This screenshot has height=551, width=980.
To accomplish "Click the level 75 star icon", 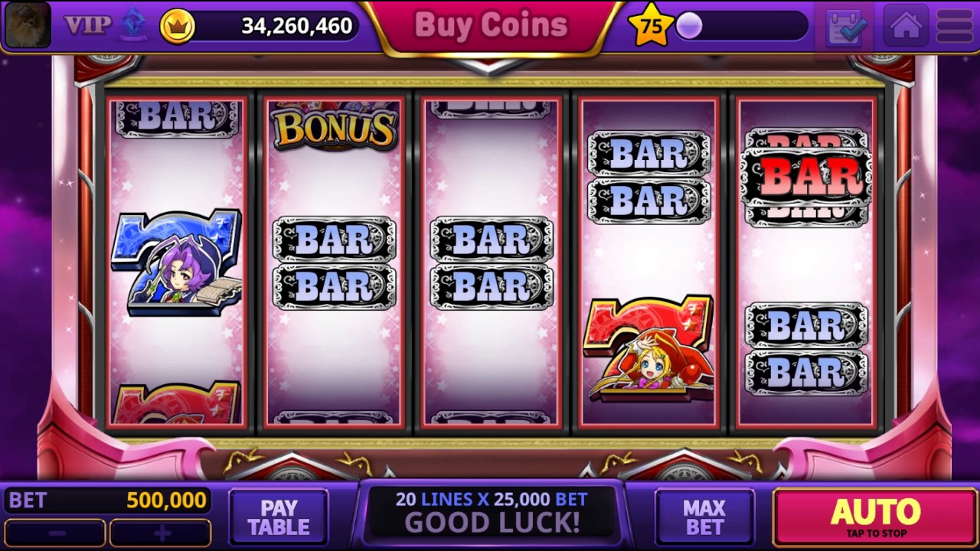I will (650, 25).
